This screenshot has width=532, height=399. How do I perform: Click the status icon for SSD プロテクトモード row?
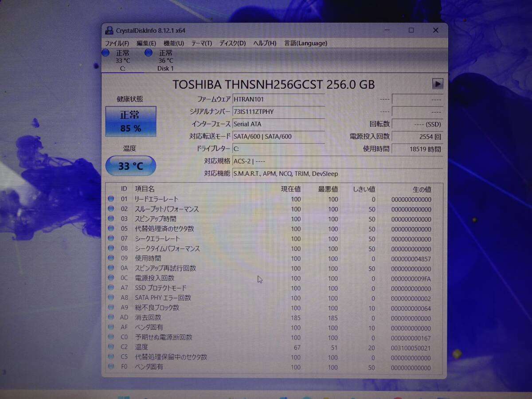(x=111, y=288)
